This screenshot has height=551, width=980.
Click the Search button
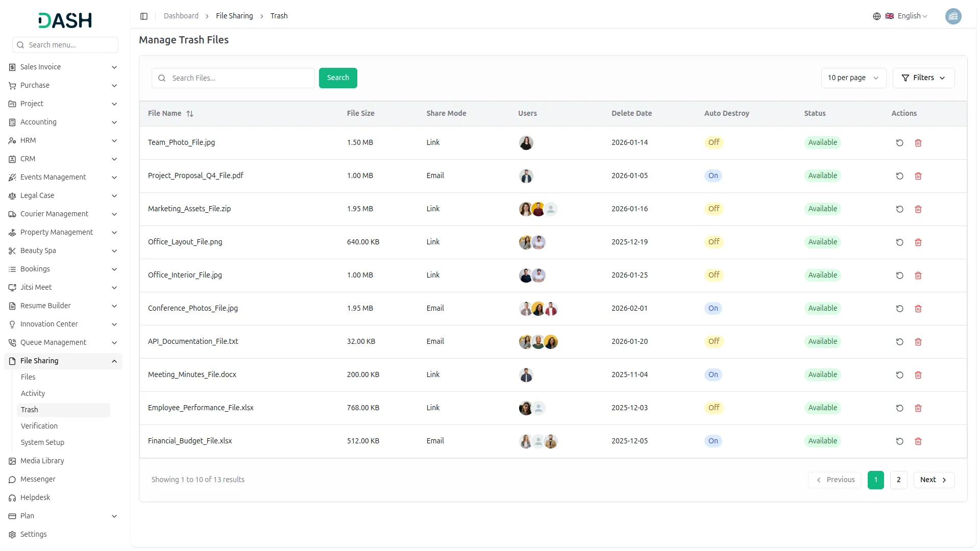337,78
